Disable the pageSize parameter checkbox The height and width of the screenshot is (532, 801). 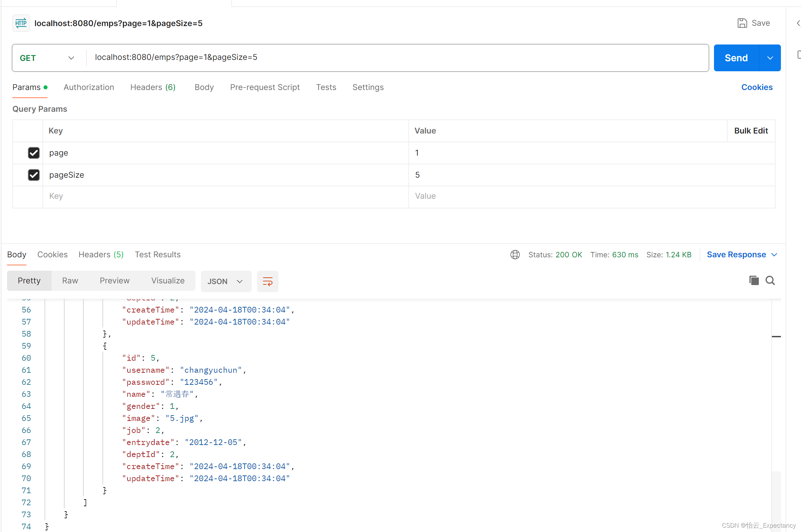[33, 175]
